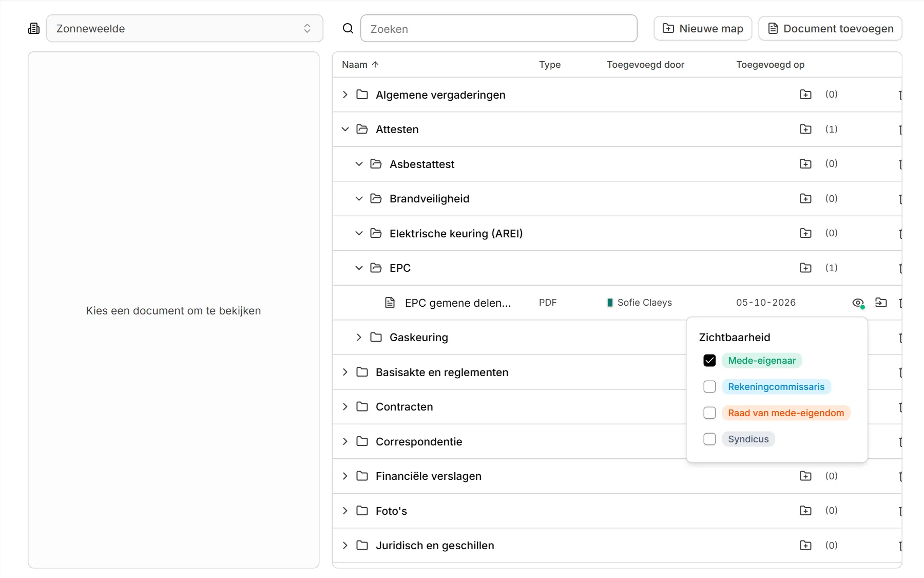924x578 pixels.
Task: Enable the Rekeningcommissaris checkbox
Action: [x=709, y=387]
